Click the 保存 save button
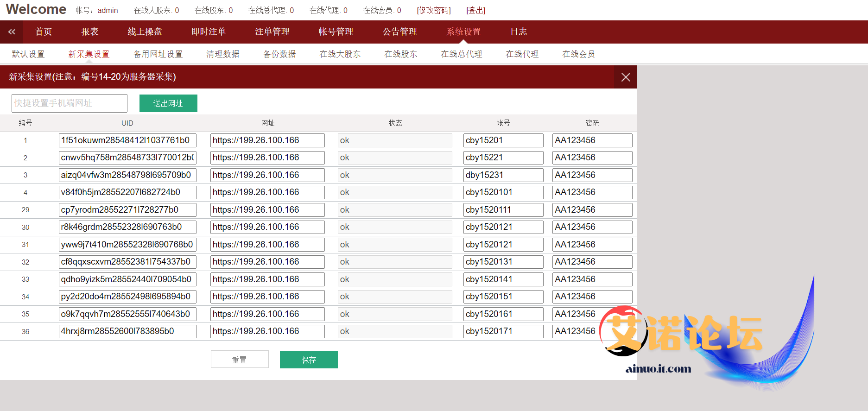This screenshot has height=411, width=868. tap(309, 360)
